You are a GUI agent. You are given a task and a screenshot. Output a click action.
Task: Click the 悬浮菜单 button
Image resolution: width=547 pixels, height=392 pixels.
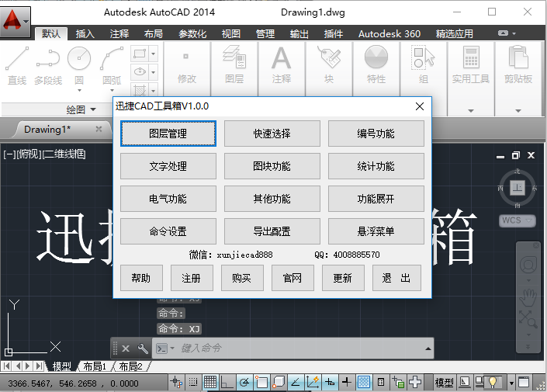[x=376, y=231]
